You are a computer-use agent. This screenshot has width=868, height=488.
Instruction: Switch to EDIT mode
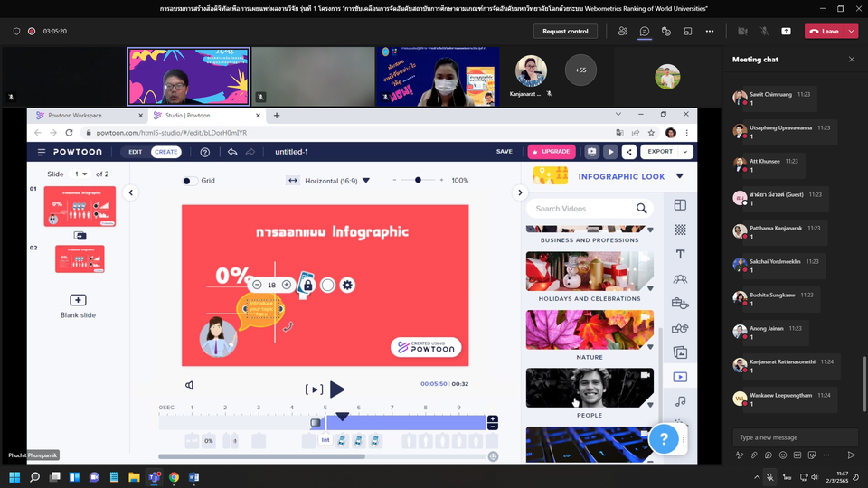[135, 152]
